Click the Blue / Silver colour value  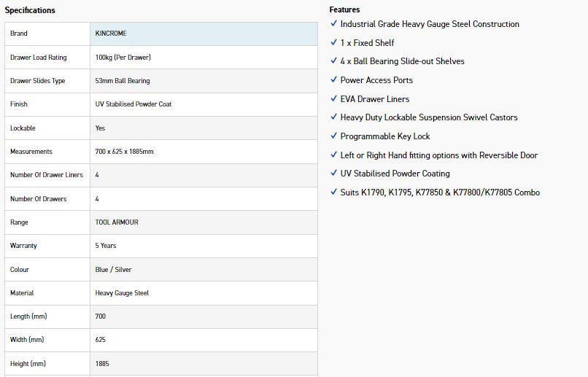click(x=113, y=270)
